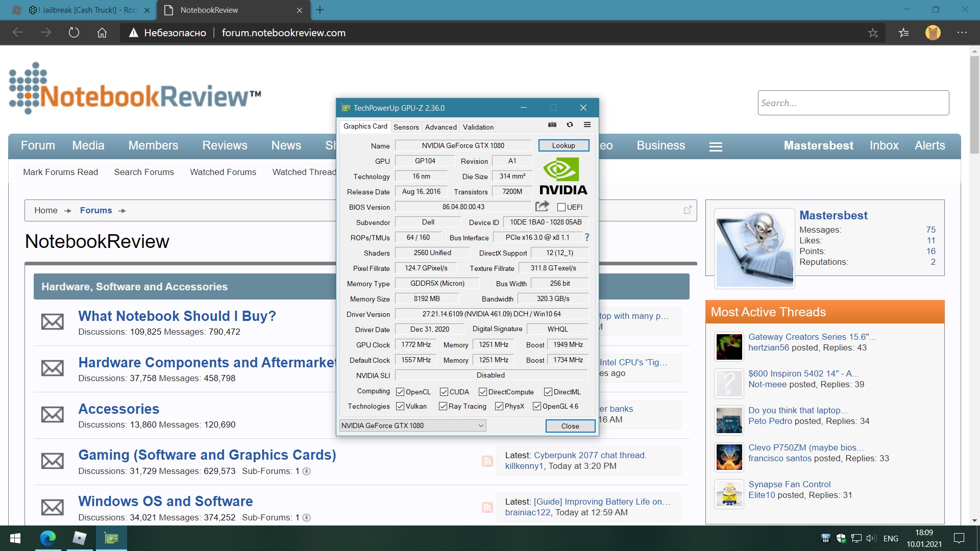The width and height of the screenshot is (980, 551).
Task: Toggle the UEFI checkbox
Action: tap(561, 207)
